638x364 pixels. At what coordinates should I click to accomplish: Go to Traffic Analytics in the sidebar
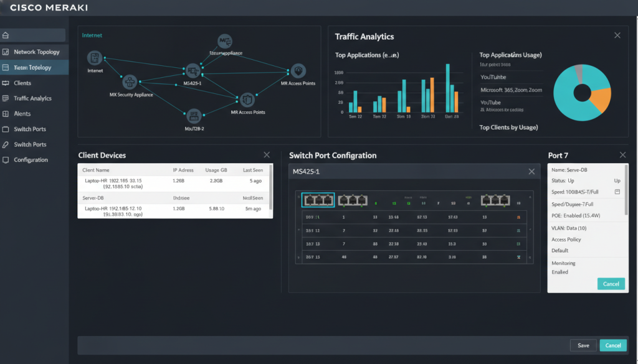pyautogui.click(x=34, y=98)
